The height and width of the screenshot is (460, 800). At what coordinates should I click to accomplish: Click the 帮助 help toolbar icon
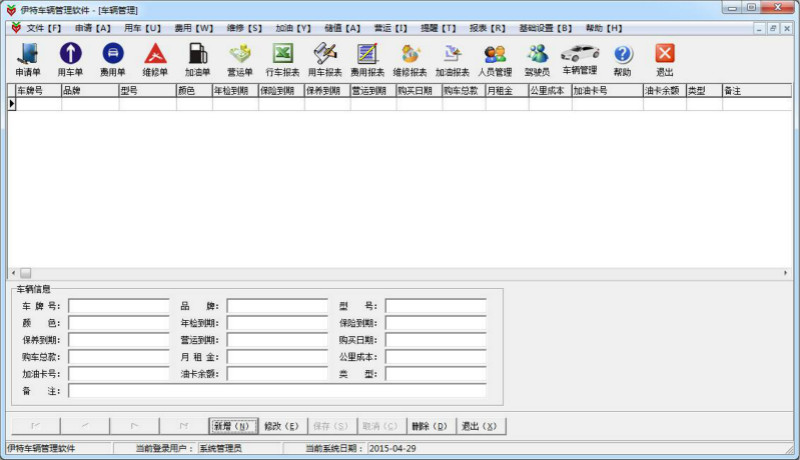[x=622, y=59]
